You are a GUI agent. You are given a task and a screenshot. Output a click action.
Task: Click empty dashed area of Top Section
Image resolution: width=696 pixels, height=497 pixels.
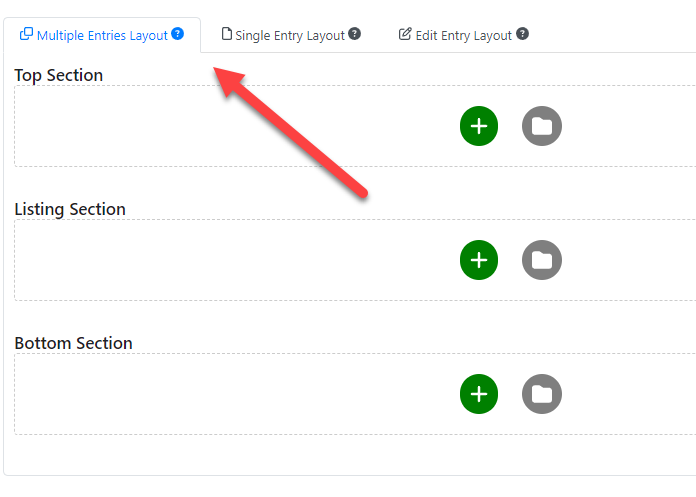point(222,126)
